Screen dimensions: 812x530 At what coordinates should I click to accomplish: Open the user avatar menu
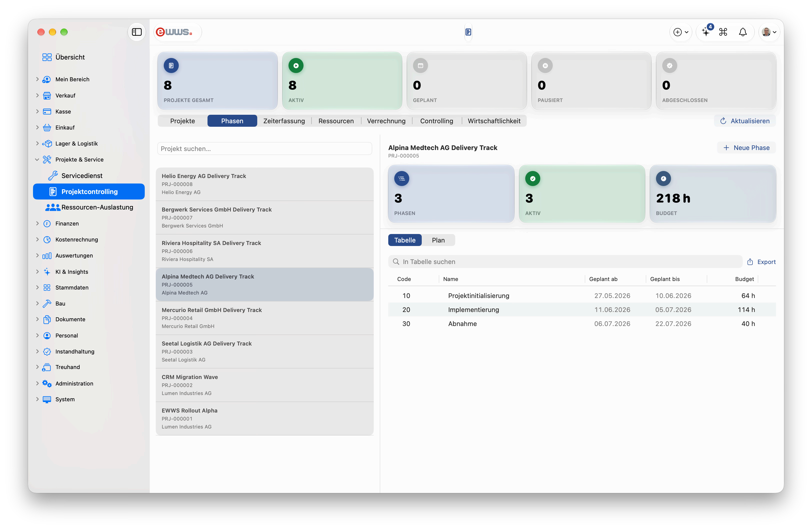click(x=769, y=32)
